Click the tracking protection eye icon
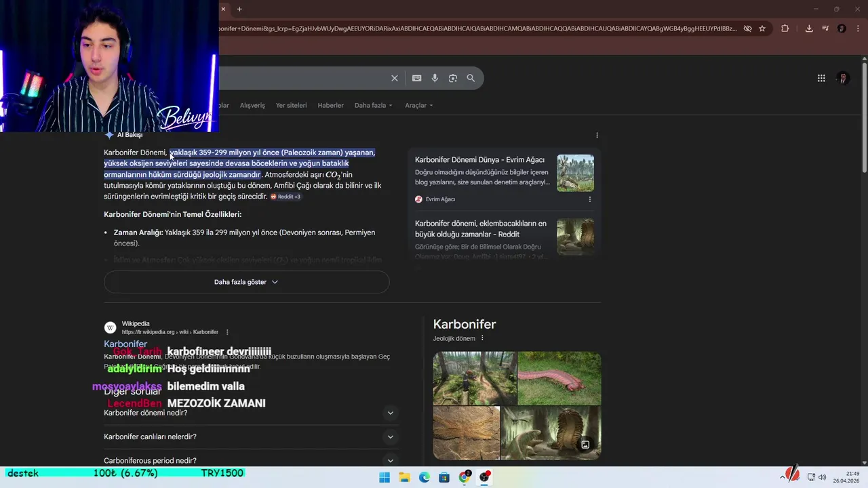Viewport: 868px width, 488px height. click(747, 28)
